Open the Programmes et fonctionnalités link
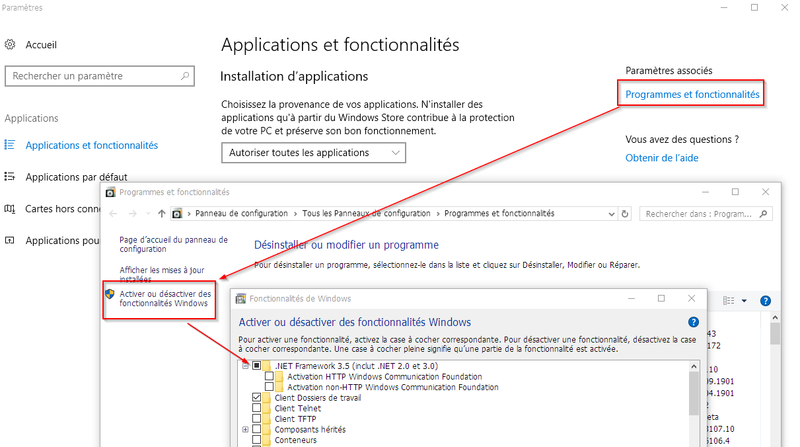The image size is (800, 447). point(692,95)
